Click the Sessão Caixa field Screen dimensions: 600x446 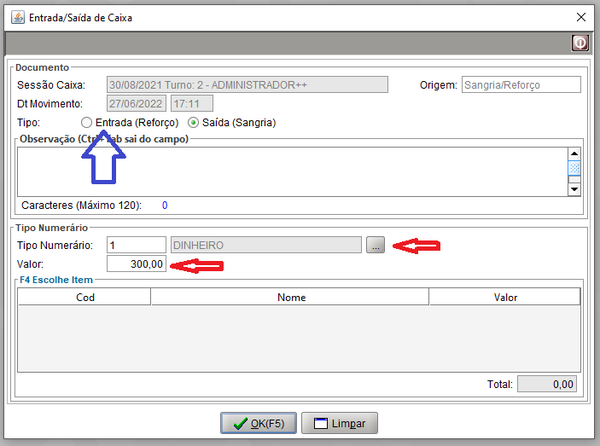point(247,85)
